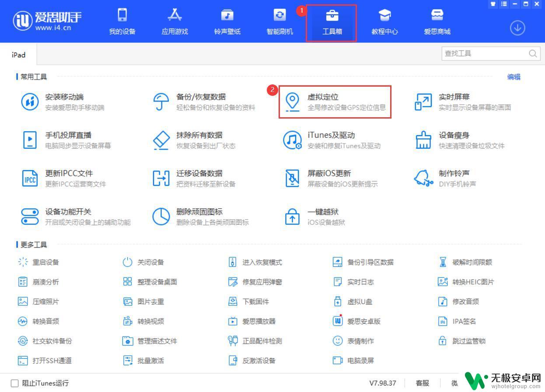545x392 pixels.
Task: Open 跳过监管锁 tool
Action: coord(462,341)
